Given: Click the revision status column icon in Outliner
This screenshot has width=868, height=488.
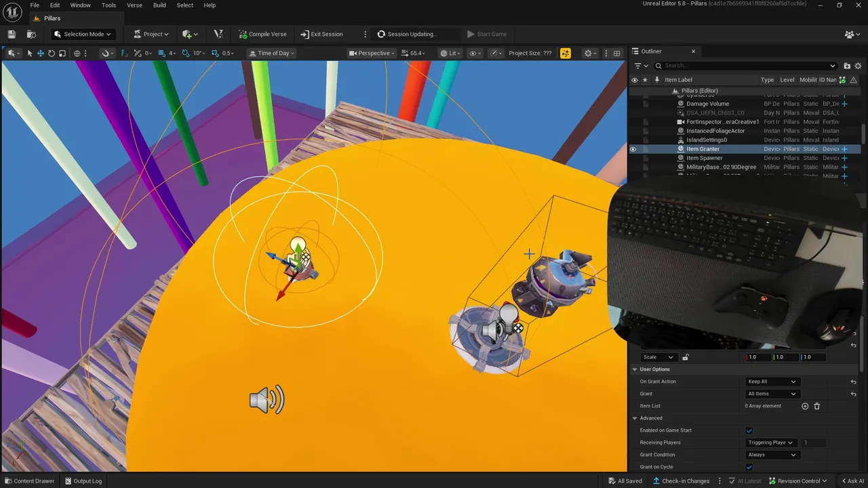Looking at the screenshot, I should tap(842, 79).
